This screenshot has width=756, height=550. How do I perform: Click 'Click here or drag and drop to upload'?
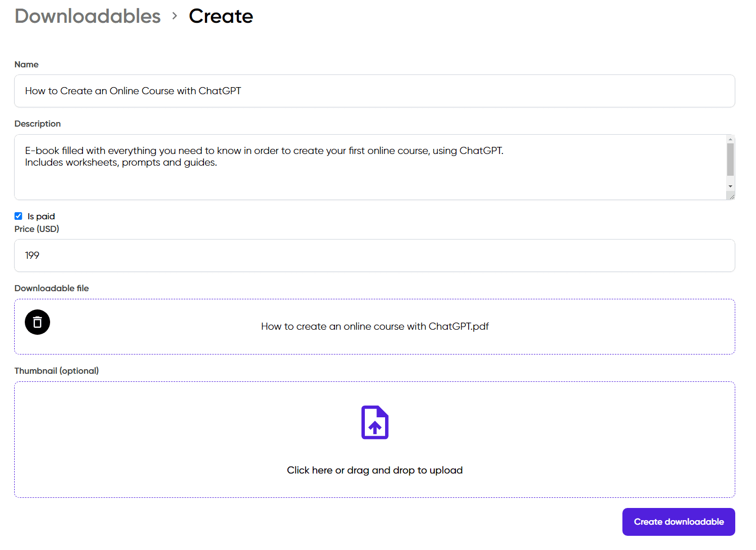[x=375, y=470]
